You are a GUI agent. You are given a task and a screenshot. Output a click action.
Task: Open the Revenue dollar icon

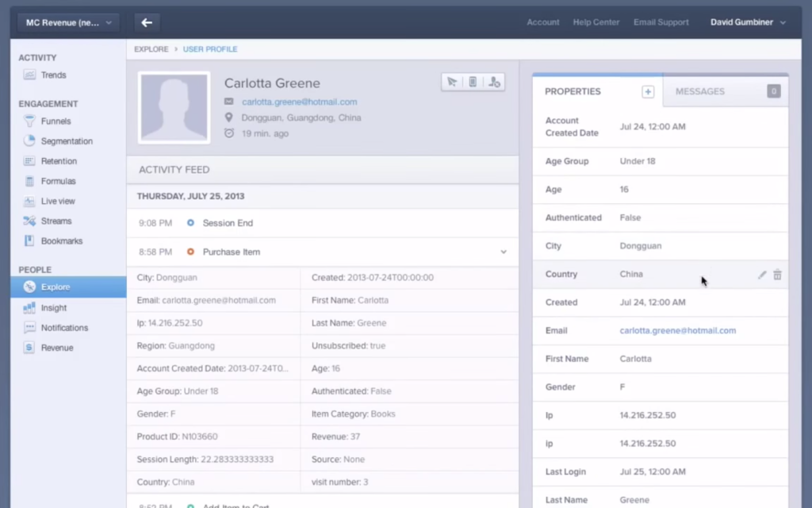click(29, 348)
